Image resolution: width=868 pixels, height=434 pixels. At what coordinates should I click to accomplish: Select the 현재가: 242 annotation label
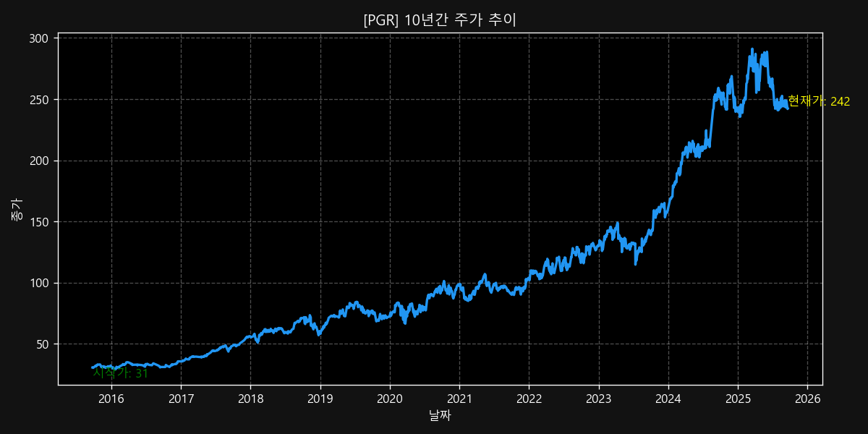tap(818, 101)
